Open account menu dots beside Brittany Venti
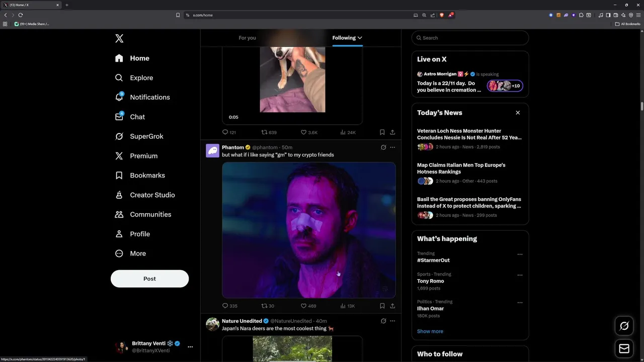 coord(190,347)
